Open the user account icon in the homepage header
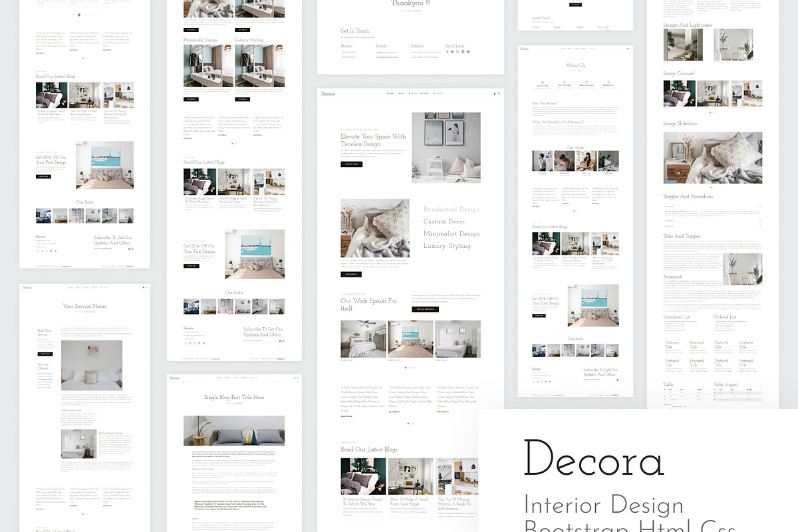This screenshot has height=532, width=798. click(495, 94)
